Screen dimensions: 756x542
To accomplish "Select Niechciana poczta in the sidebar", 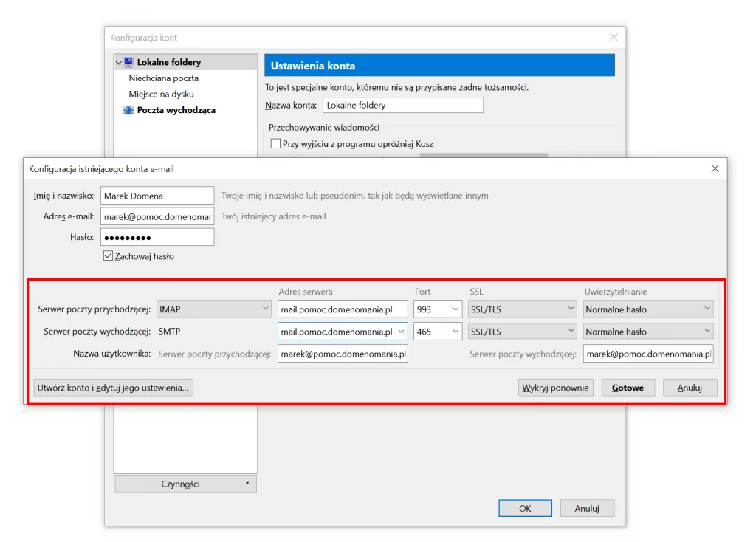I will 164,78.
